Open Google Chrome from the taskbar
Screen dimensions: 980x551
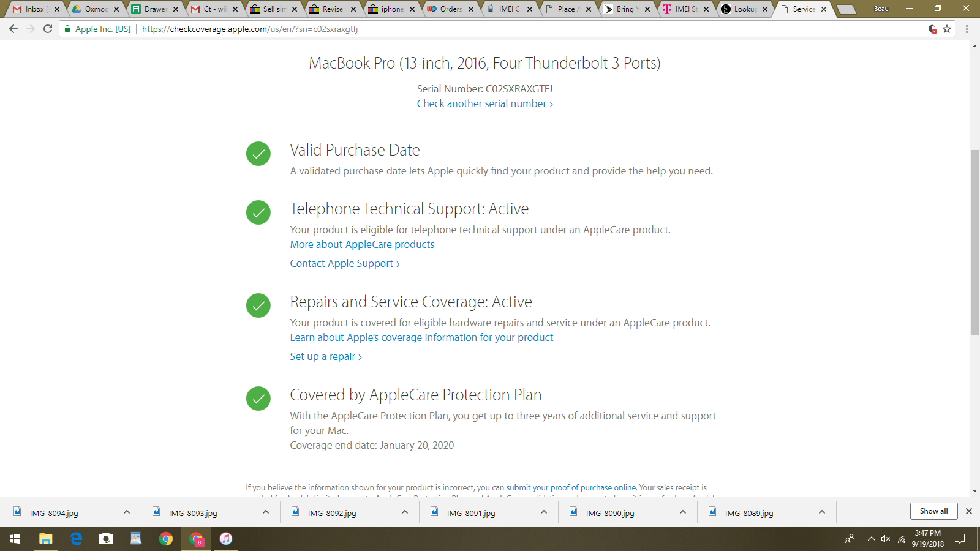click(166, 539)
